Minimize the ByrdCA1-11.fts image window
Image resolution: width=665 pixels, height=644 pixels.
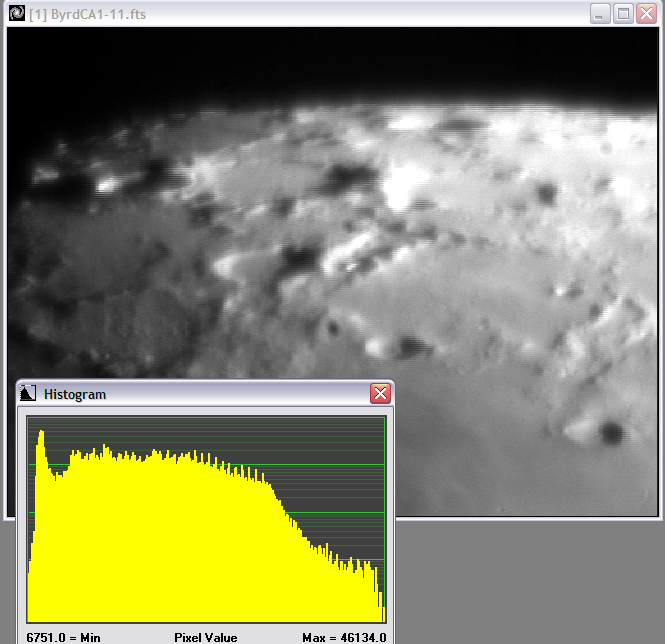coord(600,13)
